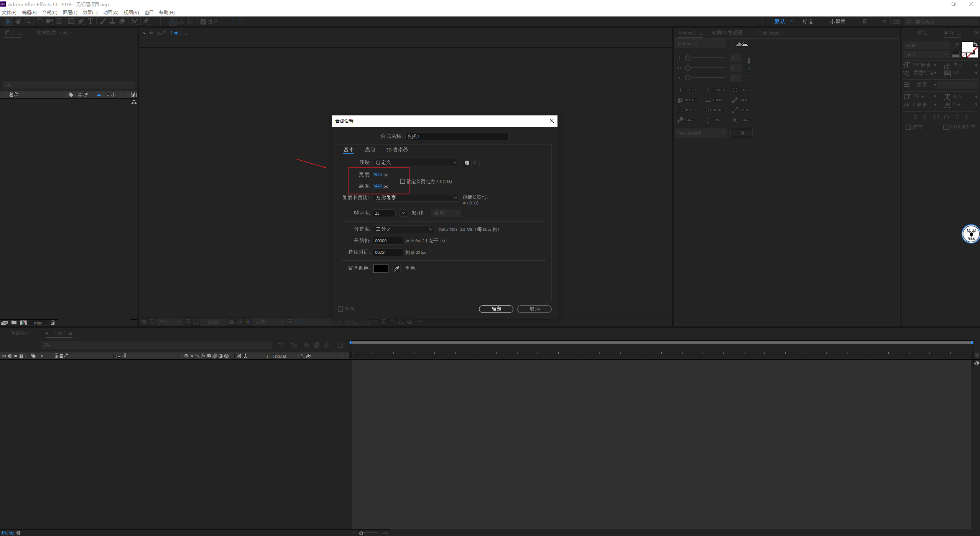This screenshot has height=536, width=980.
Task: Open the pixel aspect ratio dropdown showing 方形像素
Action: point(416,197)
